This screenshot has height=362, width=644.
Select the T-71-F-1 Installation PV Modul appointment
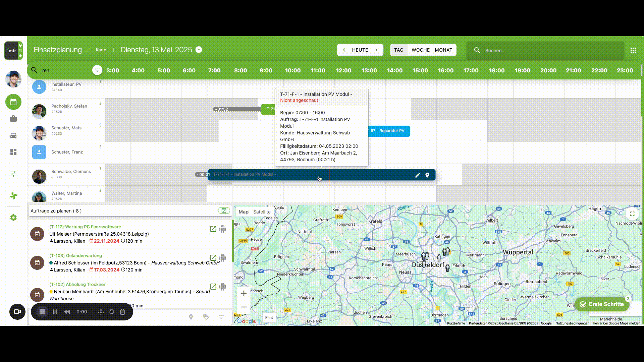321,175
